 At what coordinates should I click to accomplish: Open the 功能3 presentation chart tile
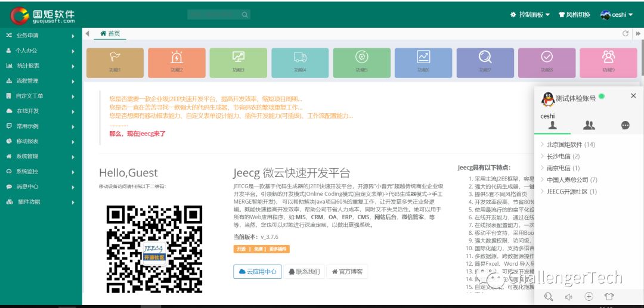click(238, 63)
